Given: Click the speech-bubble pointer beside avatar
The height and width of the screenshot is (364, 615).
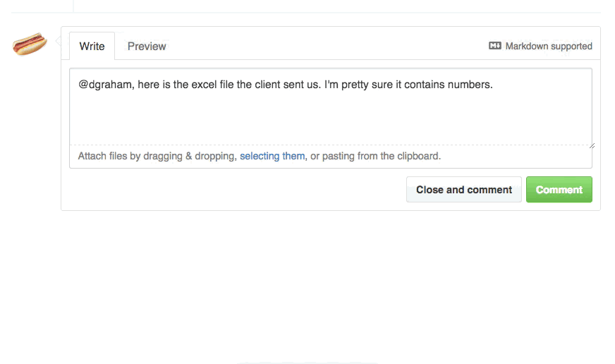Looking at the screenshot, I should [59, 41].
